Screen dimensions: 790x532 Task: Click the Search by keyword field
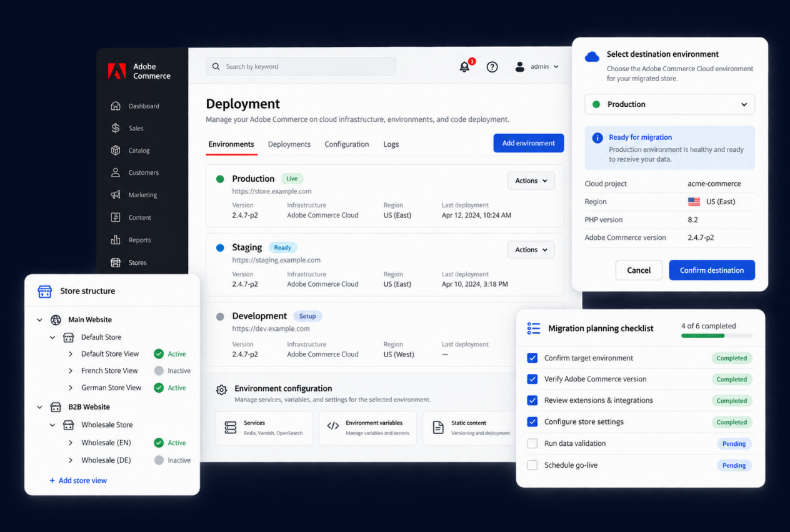pyautogui.click(x=301, y=67)
